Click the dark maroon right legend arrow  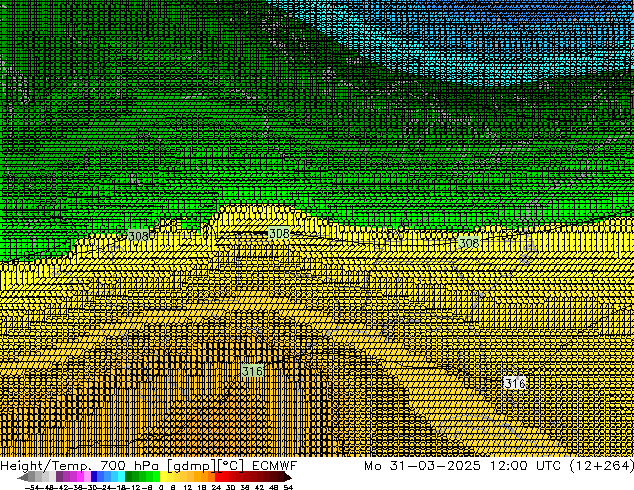pyautogui.click(x=288, y=476)
